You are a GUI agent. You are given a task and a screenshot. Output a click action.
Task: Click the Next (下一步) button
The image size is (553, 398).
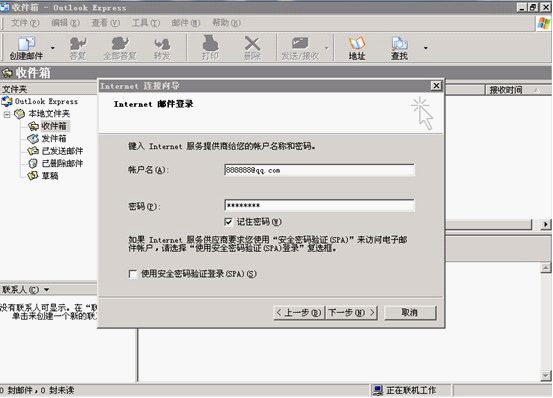click(x=351, y=313)
